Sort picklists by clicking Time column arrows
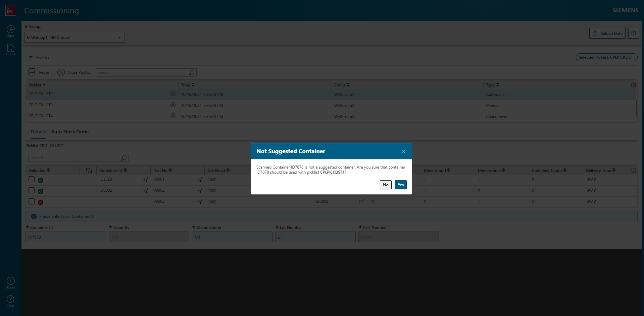Viewport: 644px width, 316px height. point(193,84)
